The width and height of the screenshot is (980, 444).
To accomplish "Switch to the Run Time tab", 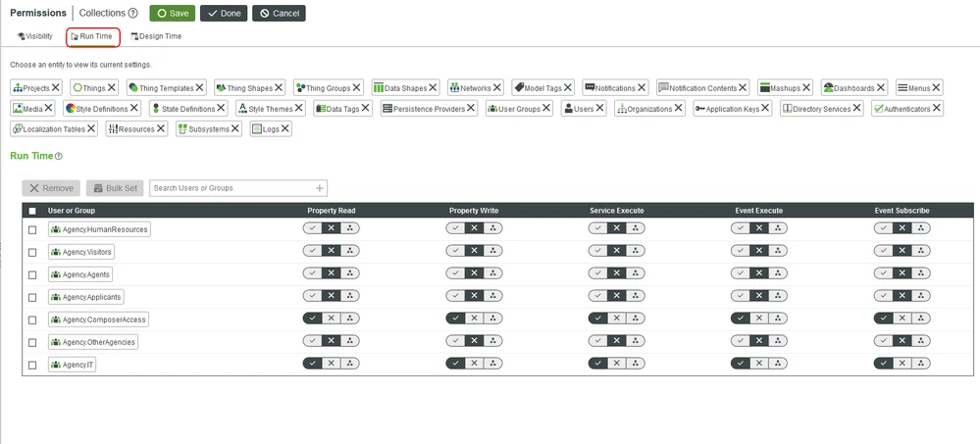I will (92, 37).
